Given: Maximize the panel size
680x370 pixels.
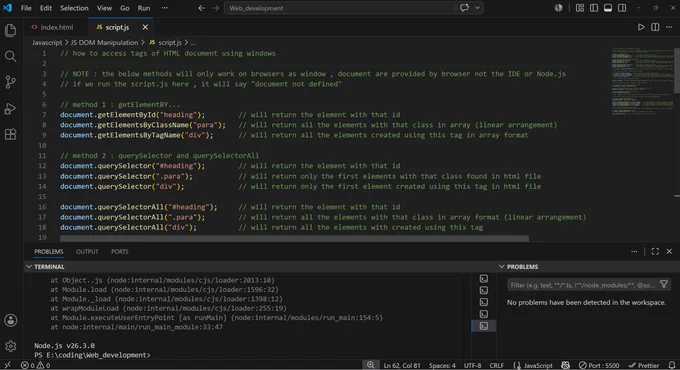Looking at the screenshot, I should pyautogui.click(x=655, y=252).
